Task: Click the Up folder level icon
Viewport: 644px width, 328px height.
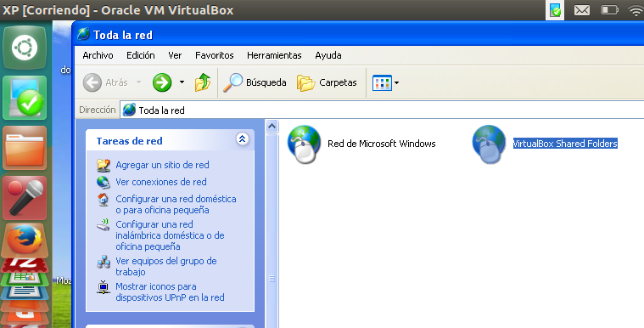Action: [x=203, y=82]
